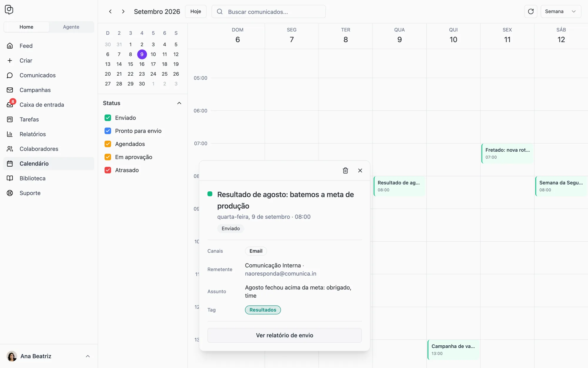The width and height of the screenshot is (588, 368).
Task: Open Campanhas envelope icon
Action: 10,90
